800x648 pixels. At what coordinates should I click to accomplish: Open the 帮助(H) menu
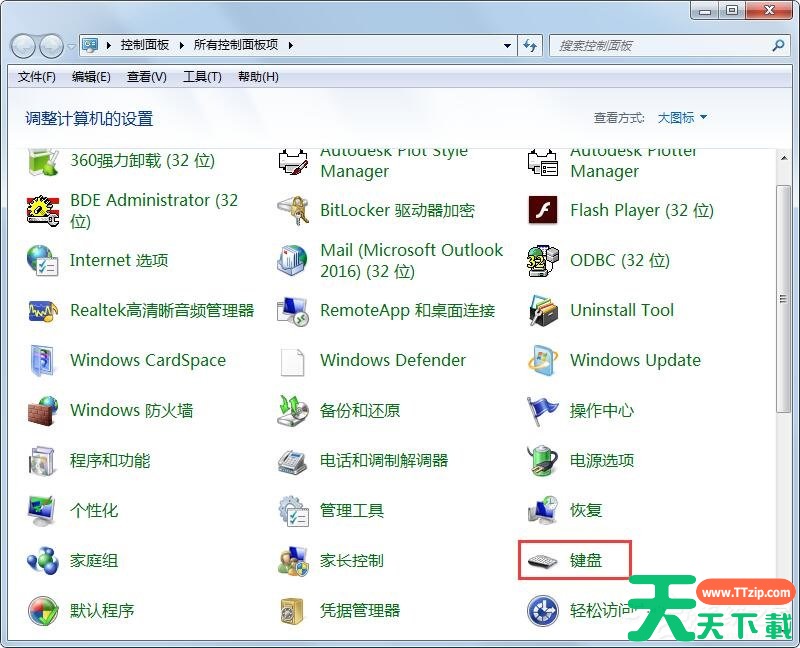258,77
